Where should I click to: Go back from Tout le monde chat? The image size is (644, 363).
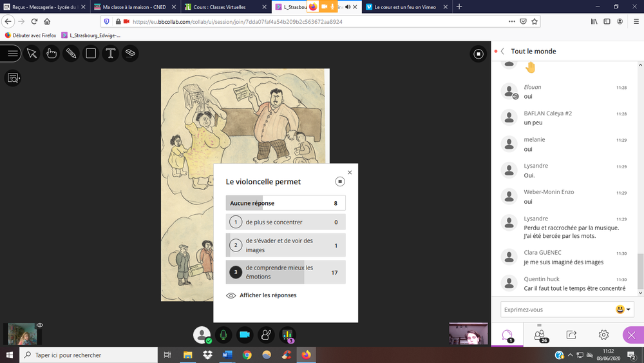pyautogui.click(x=502, y=52)
